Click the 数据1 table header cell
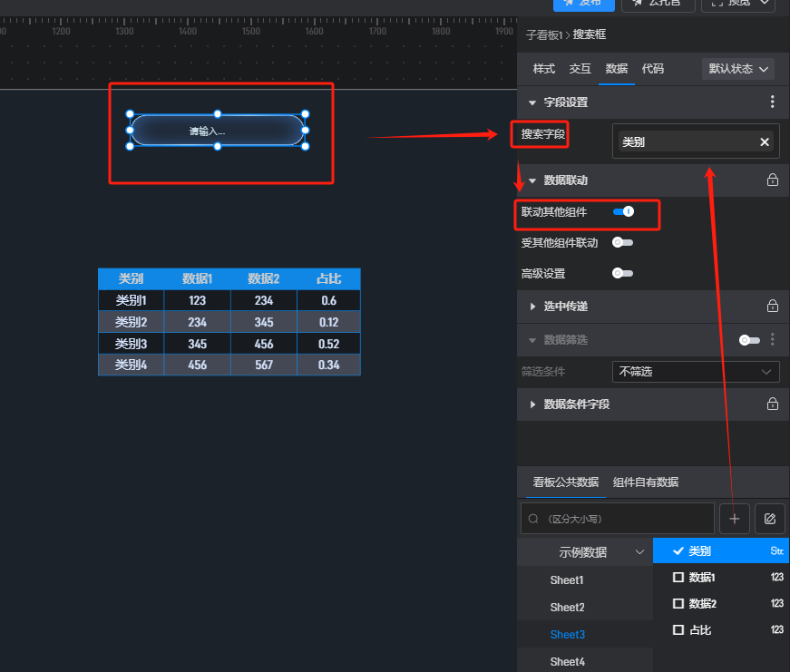 click(197, 278)
